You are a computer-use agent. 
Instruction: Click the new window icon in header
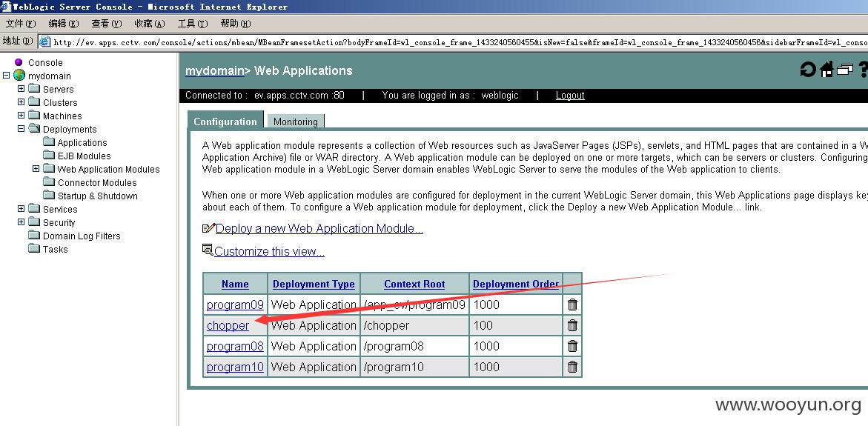point(845,70)
